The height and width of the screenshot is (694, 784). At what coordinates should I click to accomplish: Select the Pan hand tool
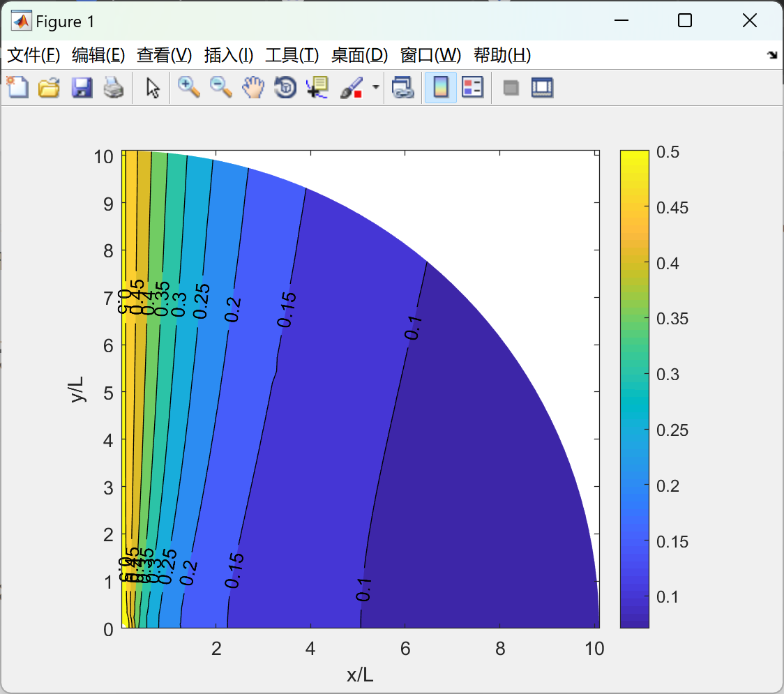[x=253, y=87]
